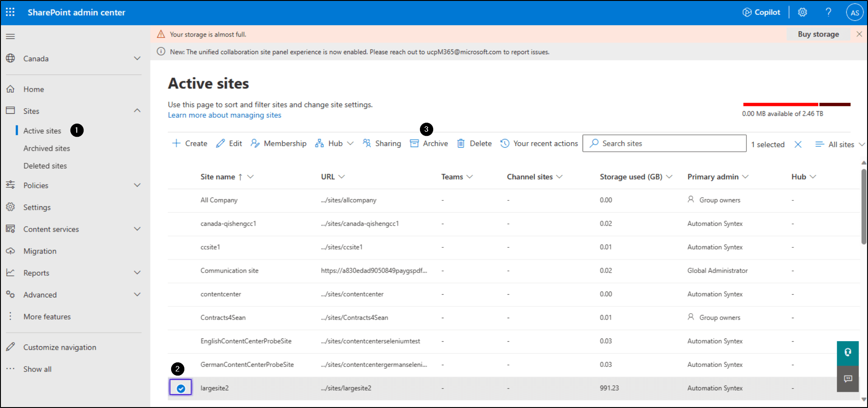868x408 pixels.
Task: Archive the selected site
Action: pos(429,143)
